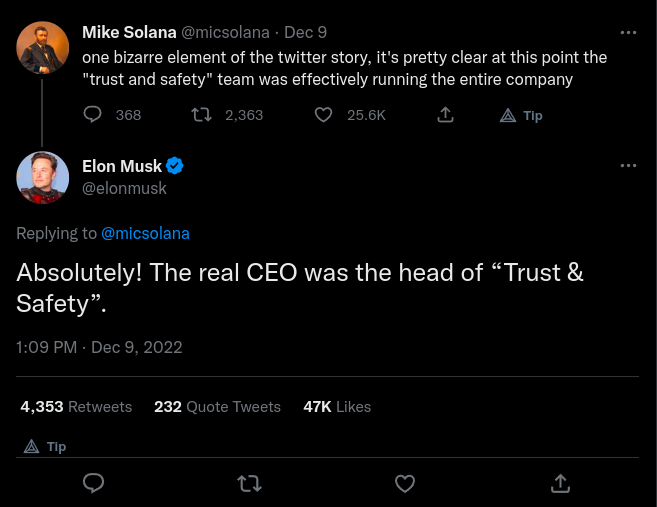Image resolution: width=657 pixels, height=507 pixels.
Task: Tip Elon Musk under the tweet stats
Action: pos(45,446)
